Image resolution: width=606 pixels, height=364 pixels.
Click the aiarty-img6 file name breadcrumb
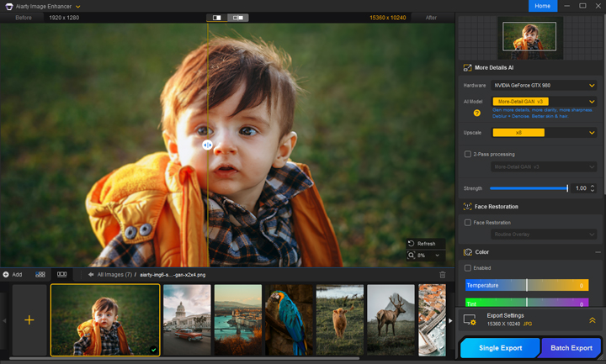[x=173, y=275]
